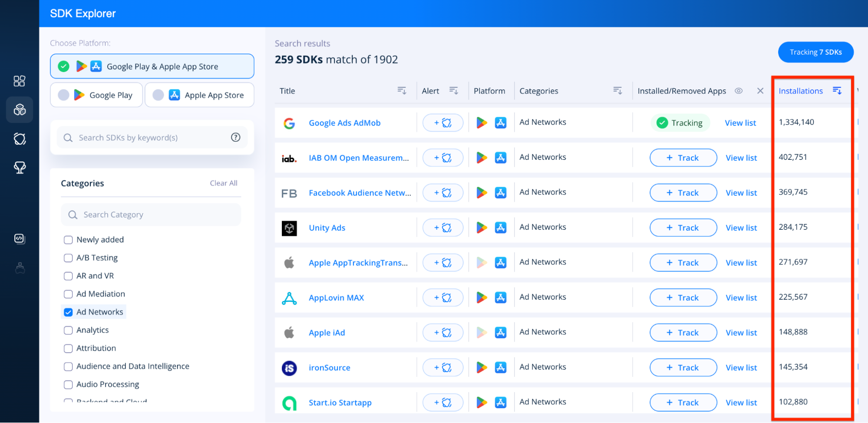Click Google Play icon in AdMob row

[x=482, y=123]
